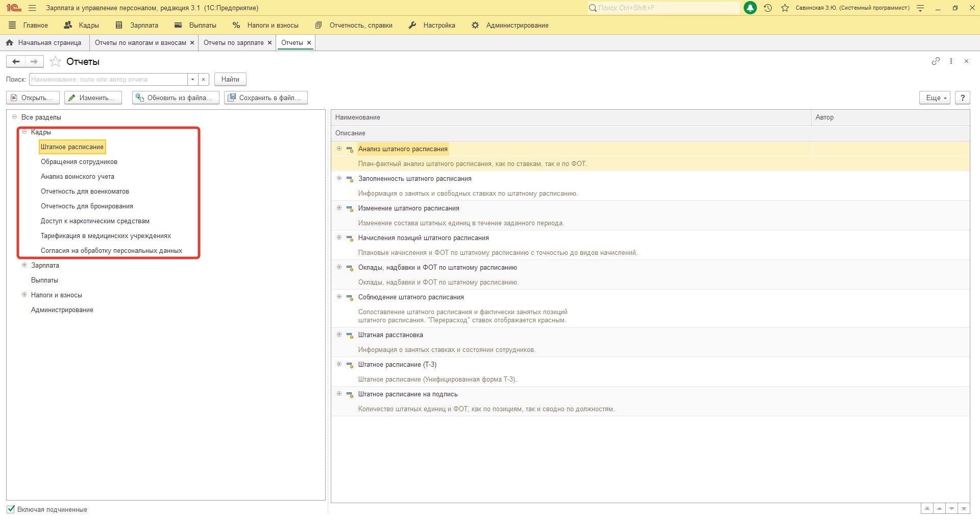This screenshot has height=520, width=980.
Task: Clear the search field with X
Action: point(204,79)
